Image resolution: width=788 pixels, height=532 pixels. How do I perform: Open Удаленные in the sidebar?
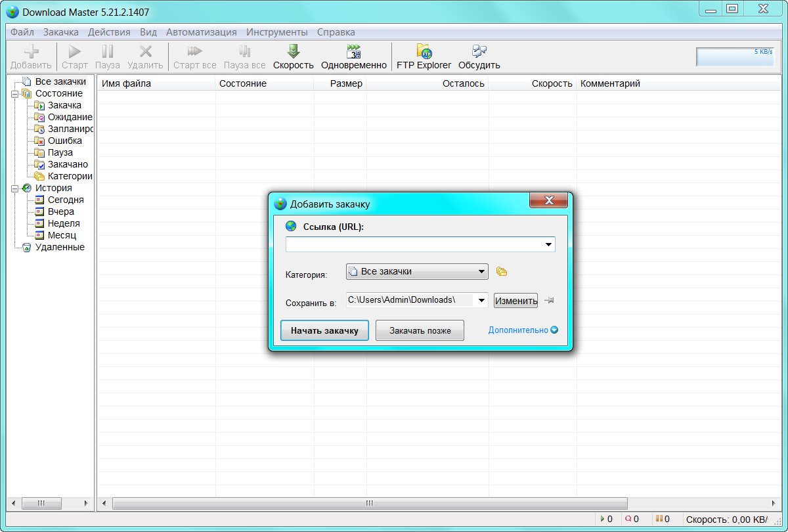60,247
